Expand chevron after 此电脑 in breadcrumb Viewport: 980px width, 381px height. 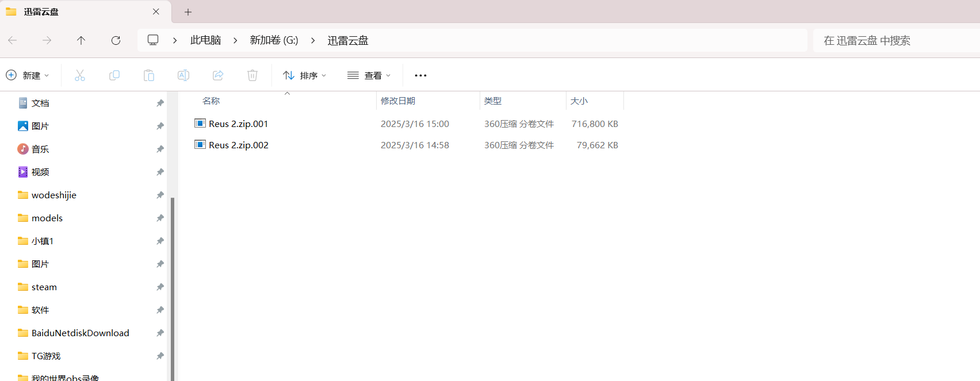click(x=235, y=40)
